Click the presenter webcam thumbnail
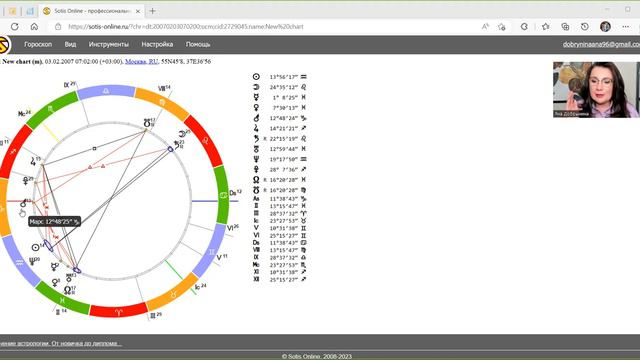This screenshot has width=640, height=360. 596,90
